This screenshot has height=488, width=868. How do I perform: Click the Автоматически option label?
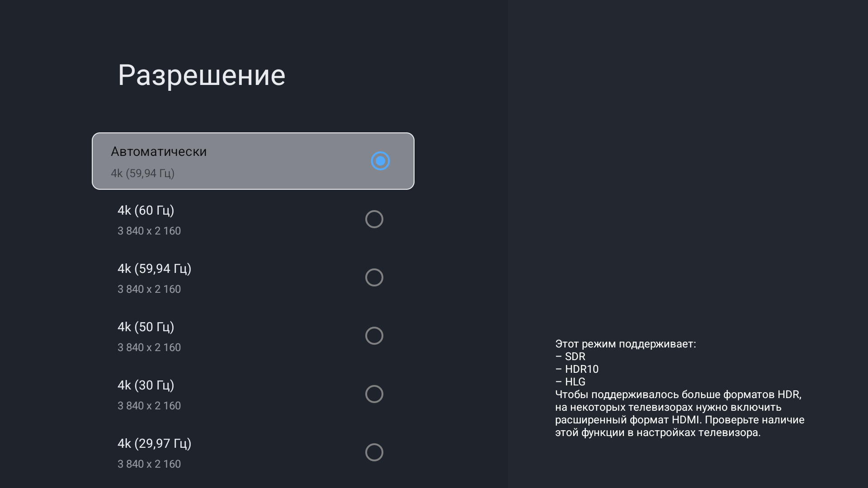click(x=159, y=151)
